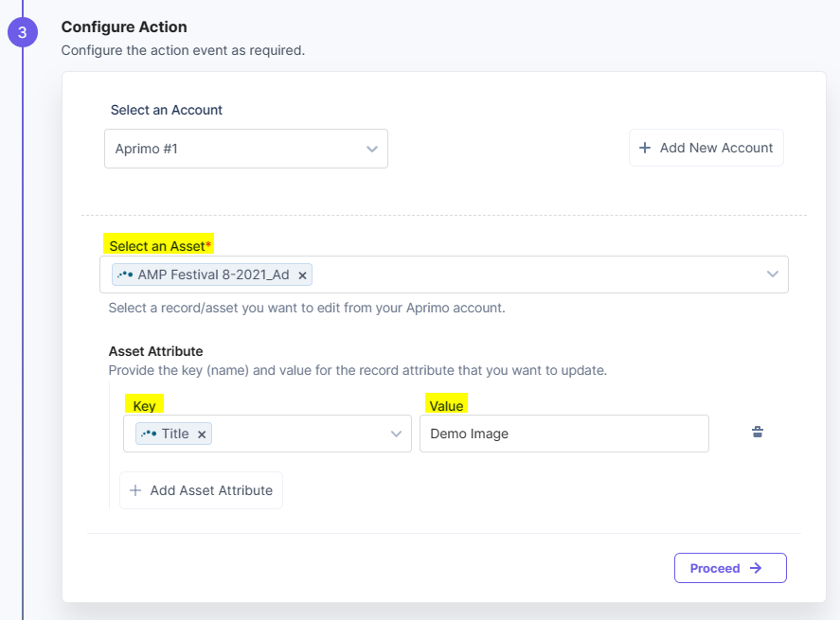Focus the Value field containing Demo Image
Viewport: 840px width, 620px height.
tap(564, 433)
